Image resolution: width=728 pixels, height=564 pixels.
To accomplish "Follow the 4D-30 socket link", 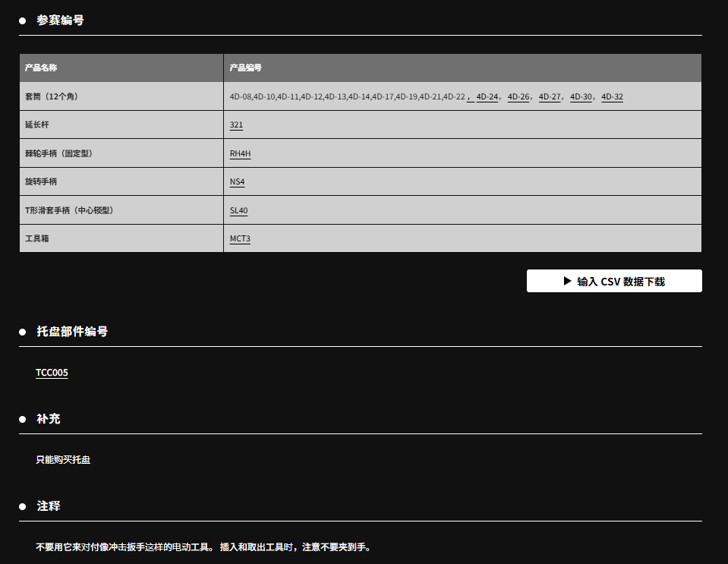I will pyautogui.click(x=581, y=97).
